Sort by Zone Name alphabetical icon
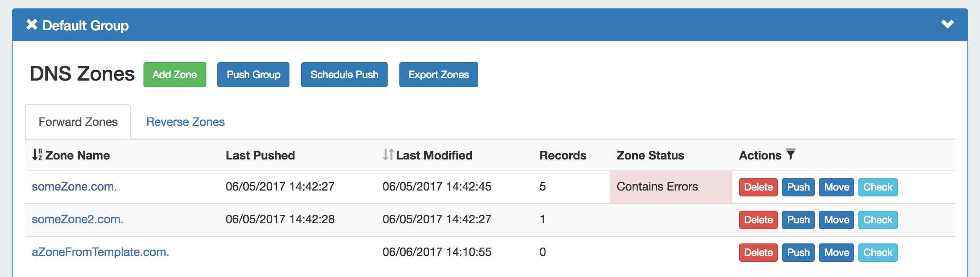 click(37, 155)
